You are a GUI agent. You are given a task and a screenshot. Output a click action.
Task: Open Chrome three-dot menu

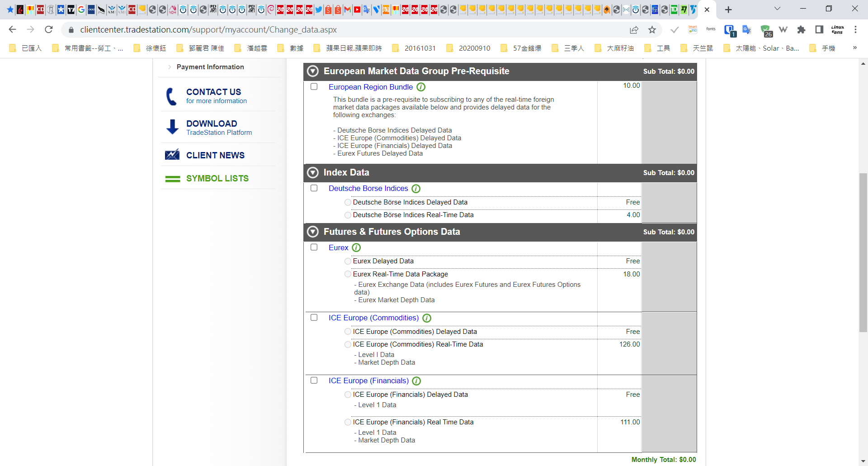click(855, 29)
